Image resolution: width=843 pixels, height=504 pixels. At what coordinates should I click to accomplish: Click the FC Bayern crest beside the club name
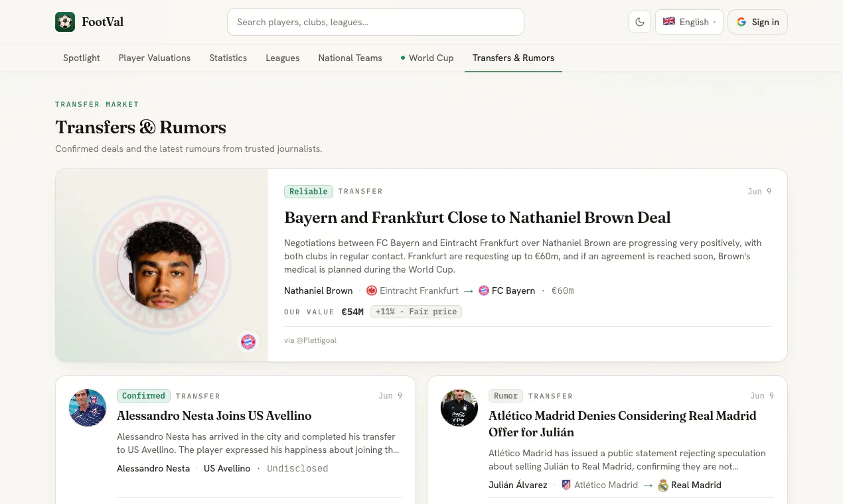click(x=484, y=290)
